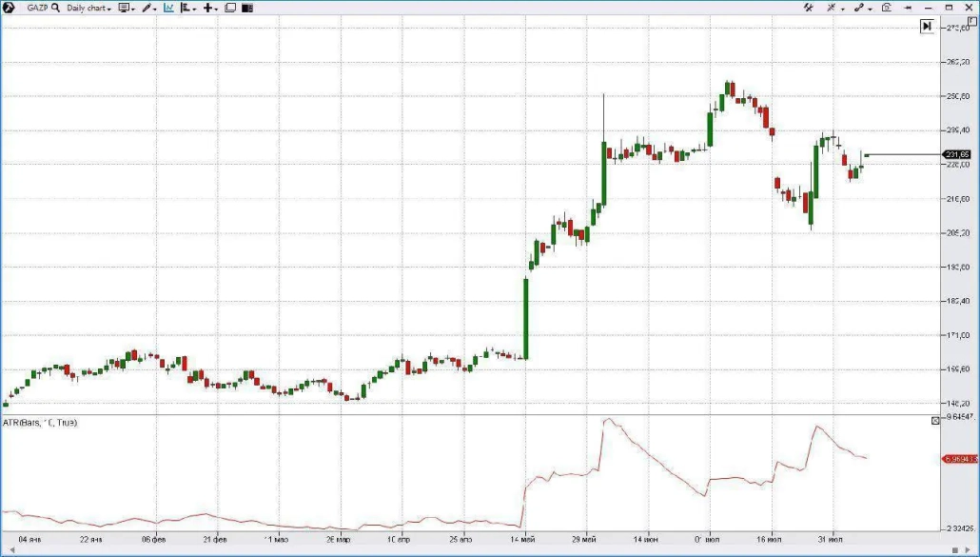The height and width of the screenshot is (557, 980).
Task: Close the ATR indicator panel
Action: tap(935, 420)
